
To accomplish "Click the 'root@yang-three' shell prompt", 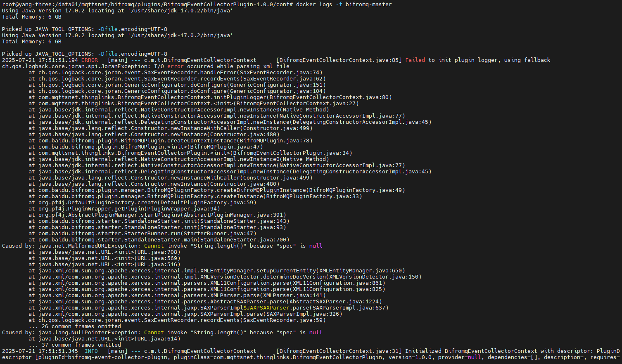I will (x=25, y=5).
